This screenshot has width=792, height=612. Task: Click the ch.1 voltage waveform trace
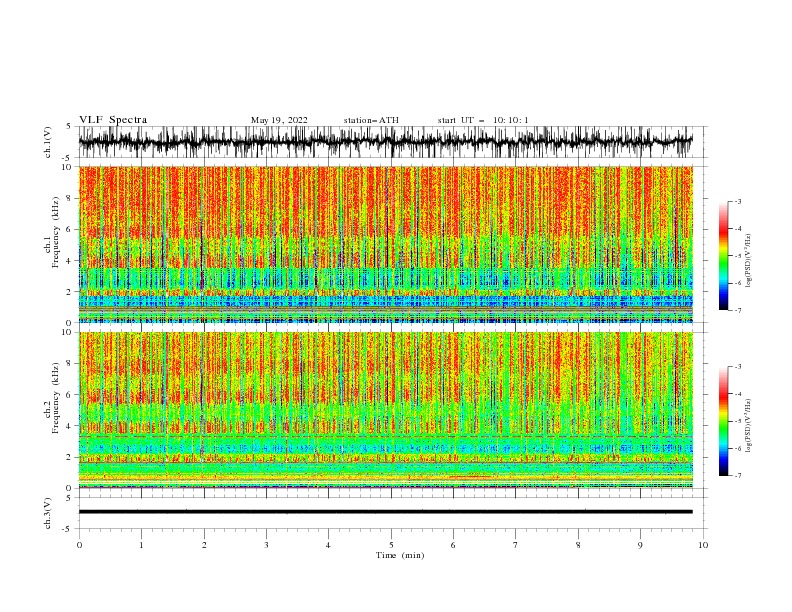[385, 141]
